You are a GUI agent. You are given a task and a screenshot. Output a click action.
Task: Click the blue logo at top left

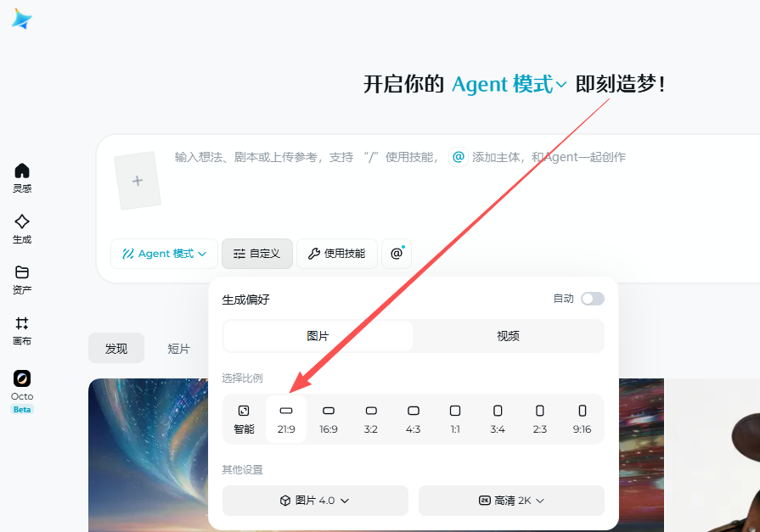click(x=22, y=19)
